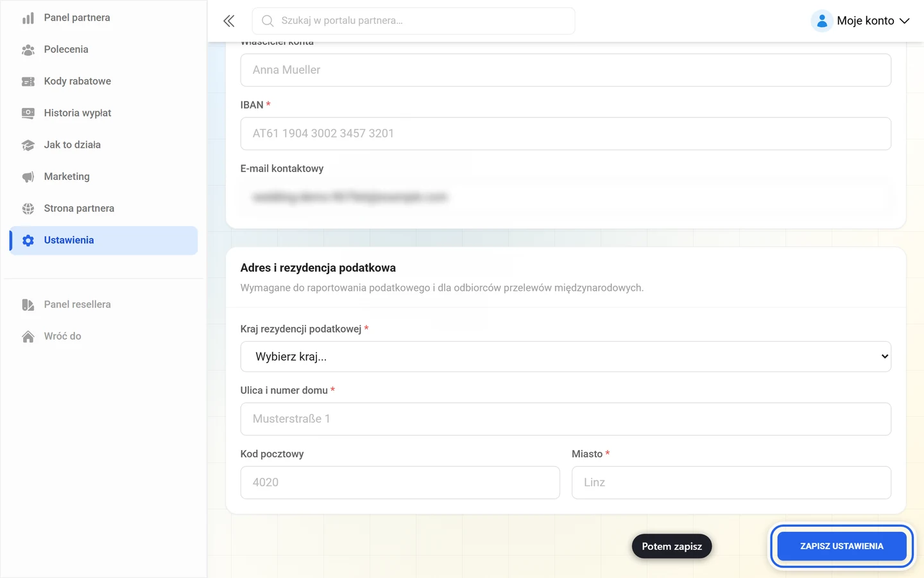Click the Miasto input field
The width and height of the screenshot is (924, 578).
click(x=731, y=483)
